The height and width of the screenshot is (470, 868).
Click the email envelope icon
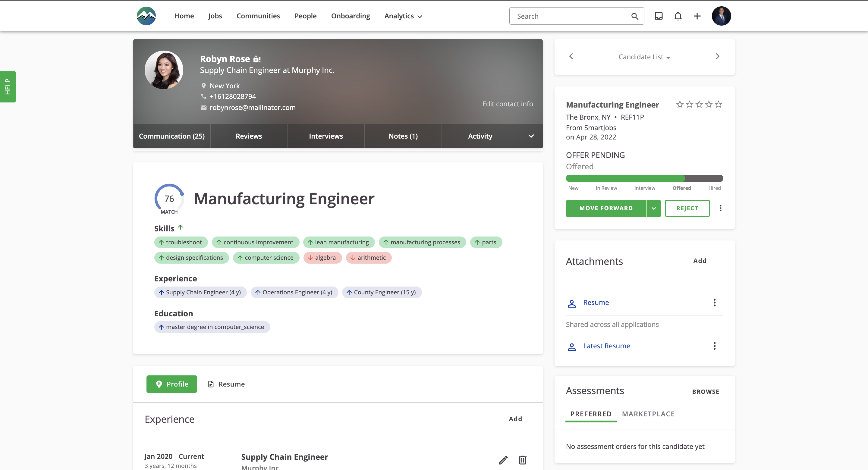[203, 108]
